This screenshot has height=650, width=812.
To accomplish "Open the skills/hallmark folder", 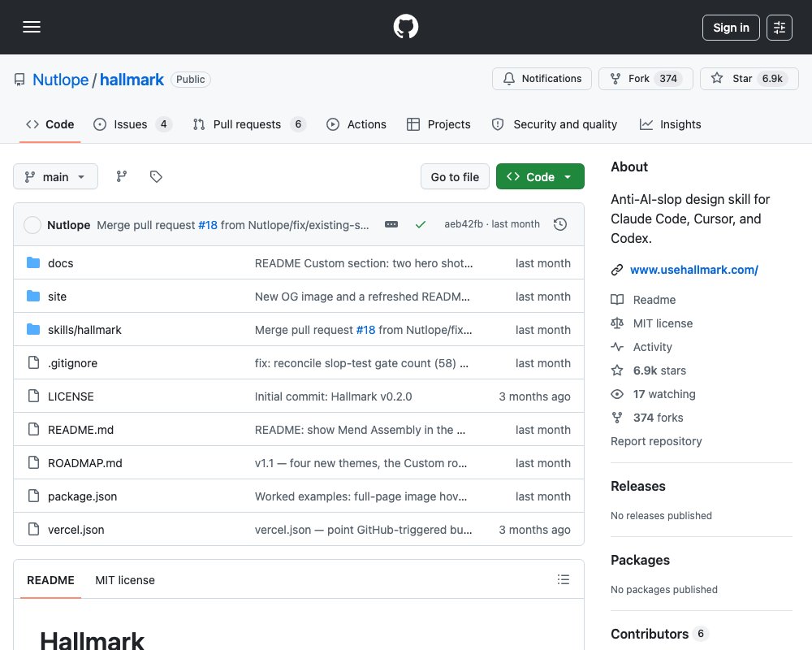I will pos(84,330).
